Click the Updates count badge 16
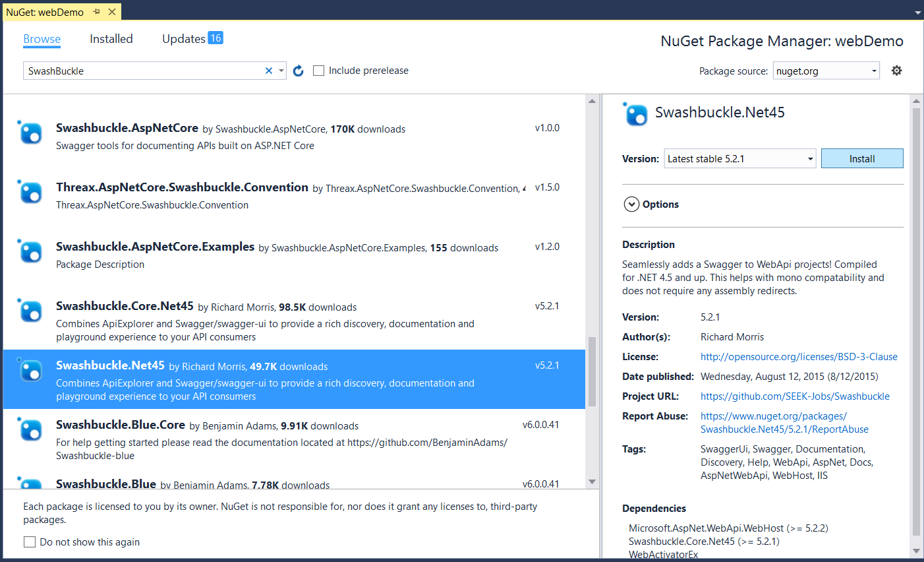The width and height of the screenshot is (924, 562). click(x=216, y=38)
